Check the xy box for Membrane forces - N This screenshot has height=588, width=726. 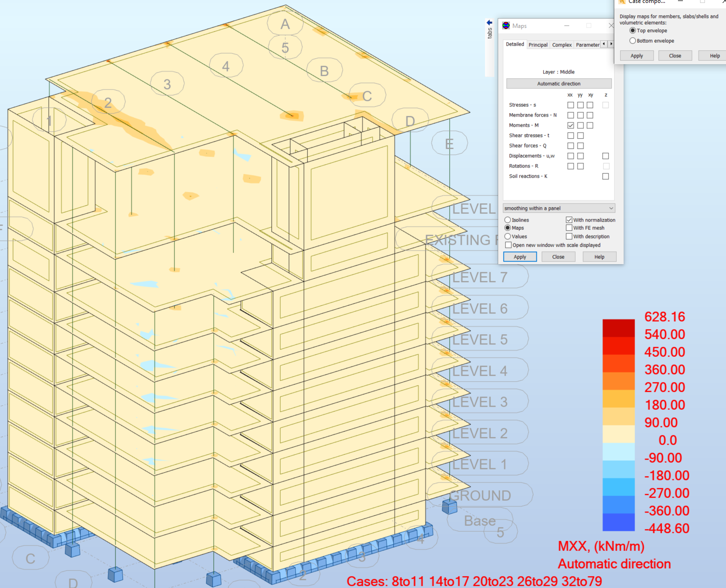[x=590, y=115]
